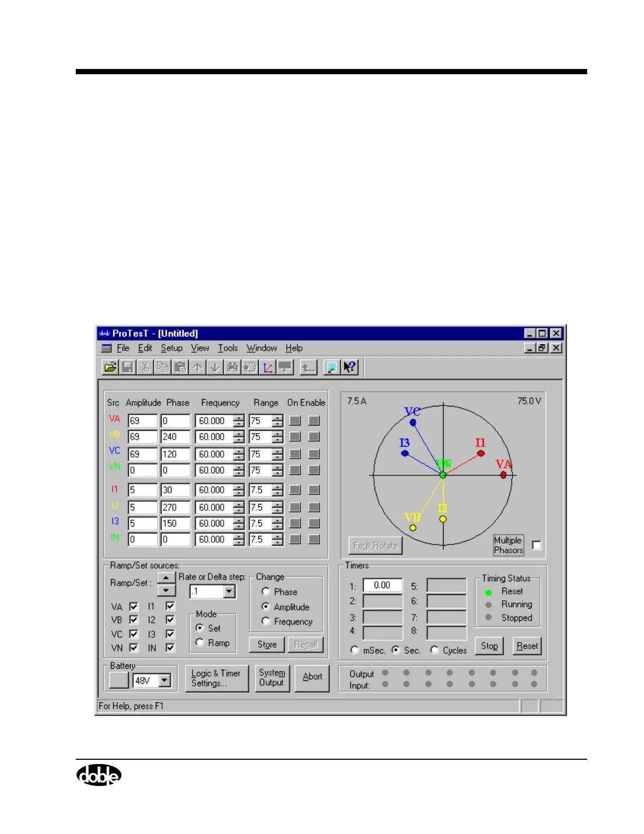Open the Tools menu
Viewport: 644px width, 834px height.
click(x=228, y=348)
